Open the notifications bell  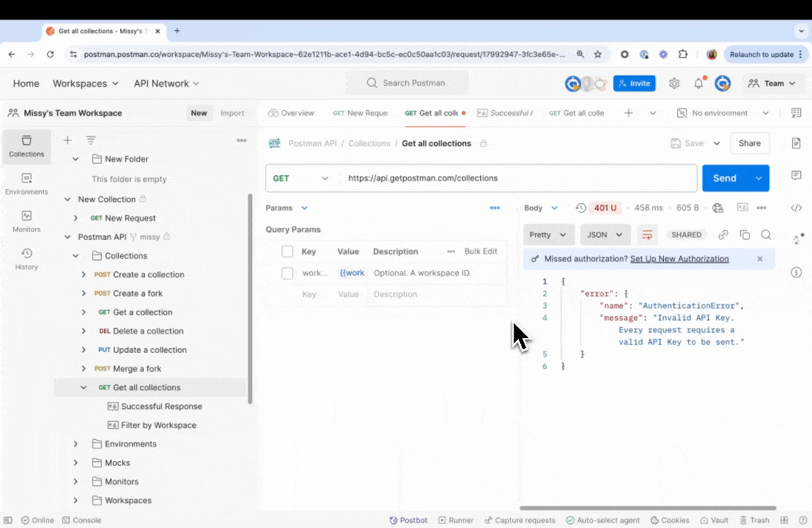point(698,83)
